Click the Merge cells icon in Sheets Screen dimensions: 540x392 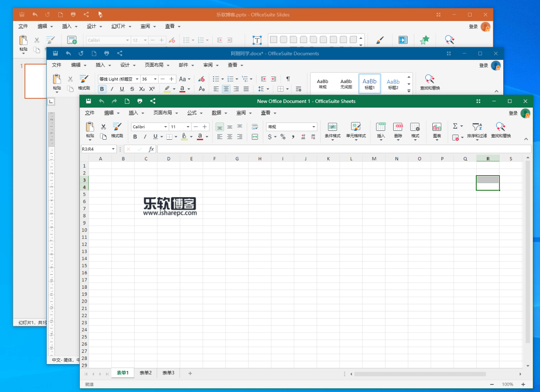[x=255, y=137]
